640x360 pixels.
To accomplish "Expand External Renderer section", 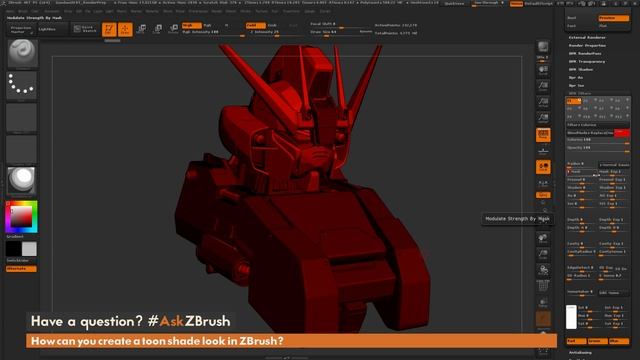I will (x=587, y=37).
